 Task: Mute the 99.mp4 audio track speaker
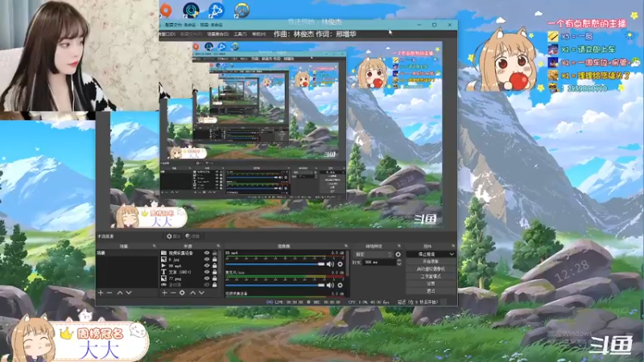(330, 264)
